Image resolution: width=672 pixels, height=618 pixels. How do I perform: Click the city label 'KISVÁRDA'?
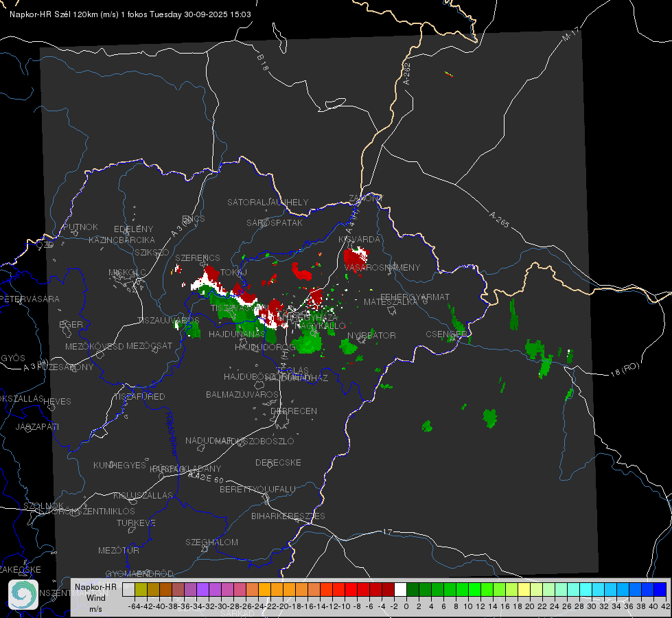(359, 240)
